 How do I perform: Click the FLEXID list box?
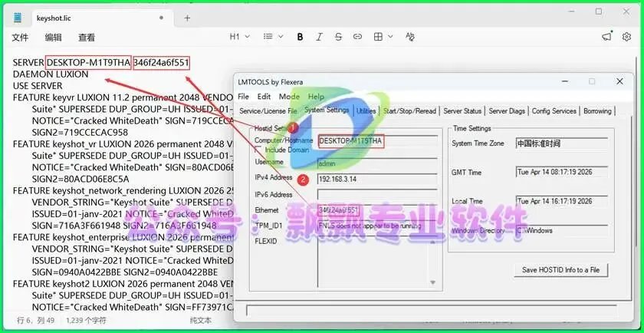click(x=377, y=262)
